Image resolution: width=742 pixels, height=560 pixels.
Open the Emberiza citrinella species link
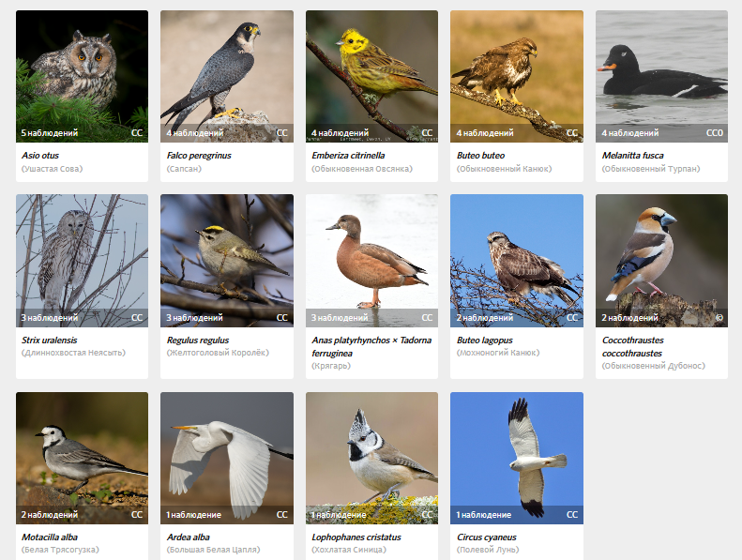(x=348, y=156)
